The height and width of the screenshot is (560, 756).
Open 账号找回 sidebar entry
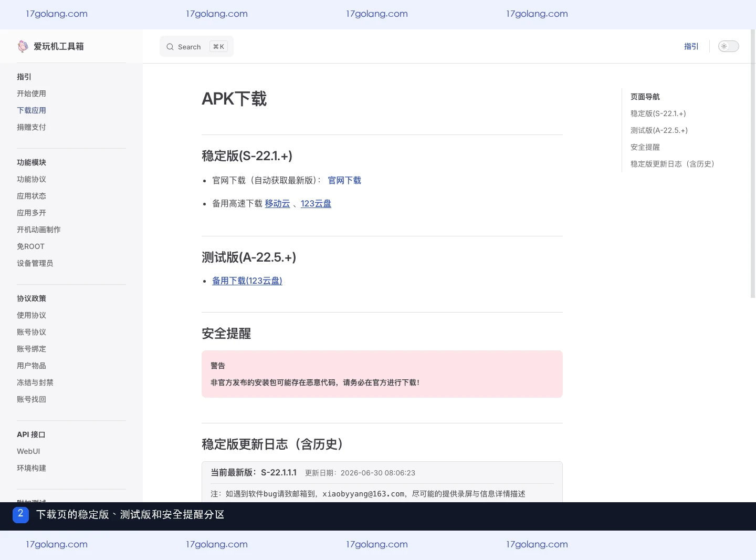31,399
